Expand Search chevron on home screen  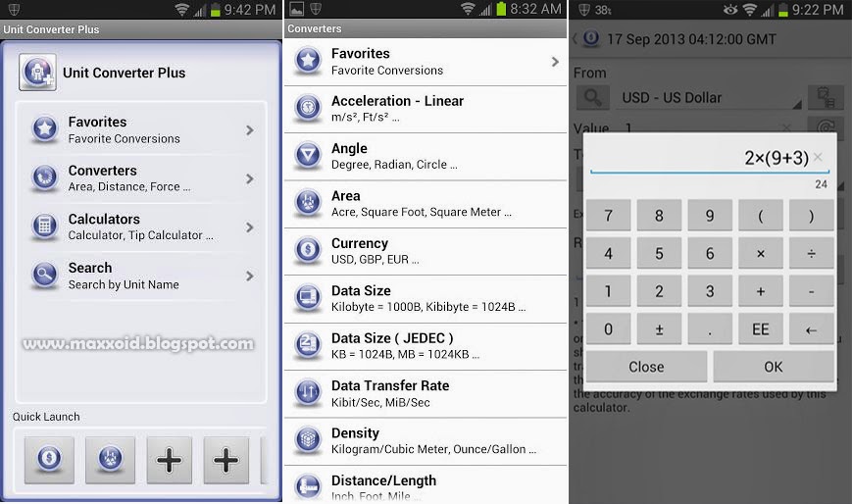click(249, 276)
